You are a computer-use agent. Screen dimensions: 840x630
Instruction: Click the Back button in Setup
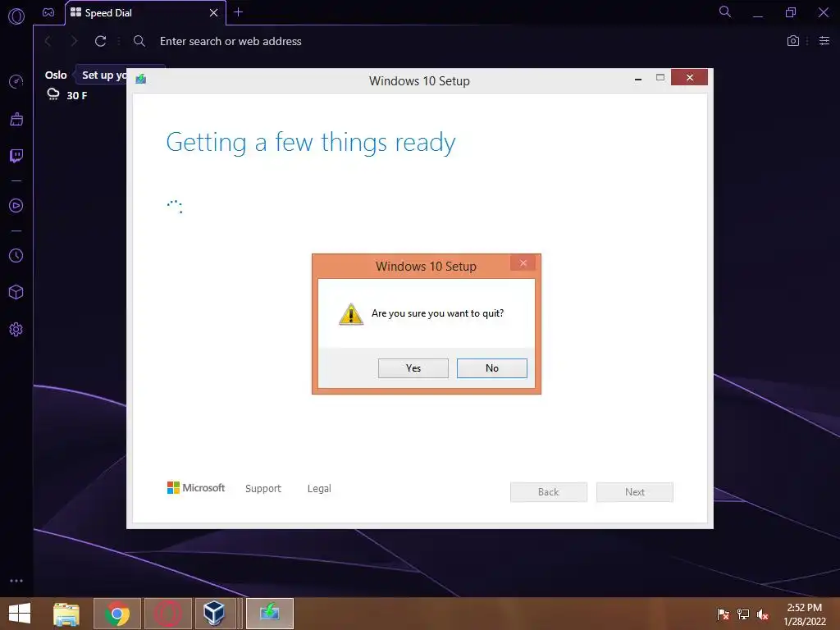(549, 492)
